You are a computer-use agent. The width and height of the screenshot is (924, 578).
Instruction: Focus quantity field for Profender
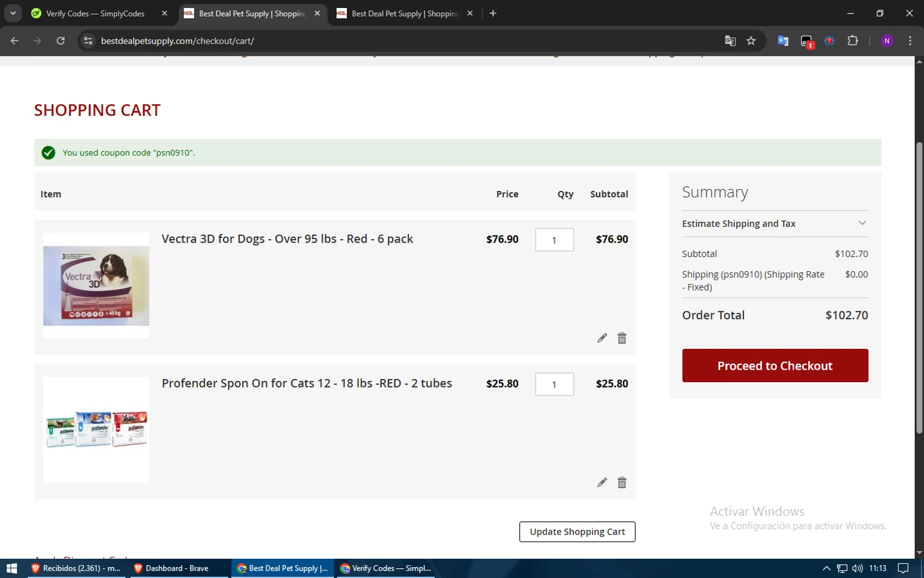point(554,384)
